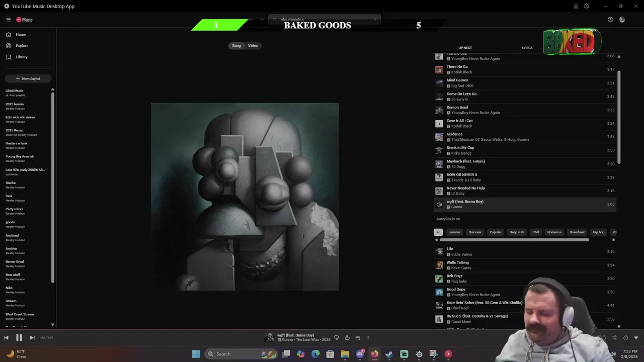Viewport: 644px width, 362px height.
Task: Like wgft with thumbs up
Action: [x=347, y=338]
